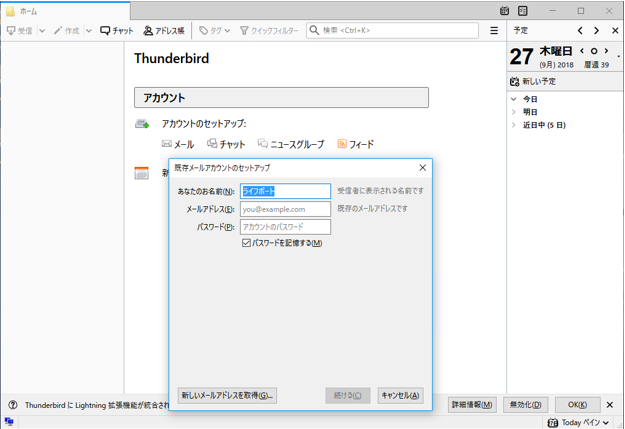Go to previous in 予定 pane header
Viewport: 625px width, 429px height.
coord(580,30)
